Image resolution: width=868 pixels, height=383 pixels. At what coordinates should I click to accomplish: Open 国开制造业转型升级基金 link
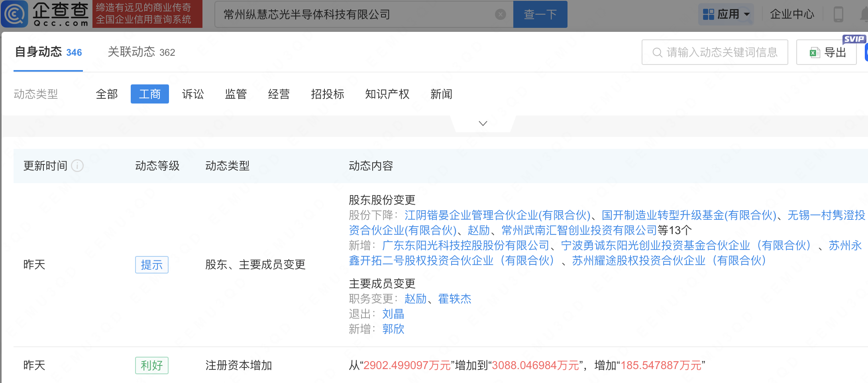tap(689, 215)
